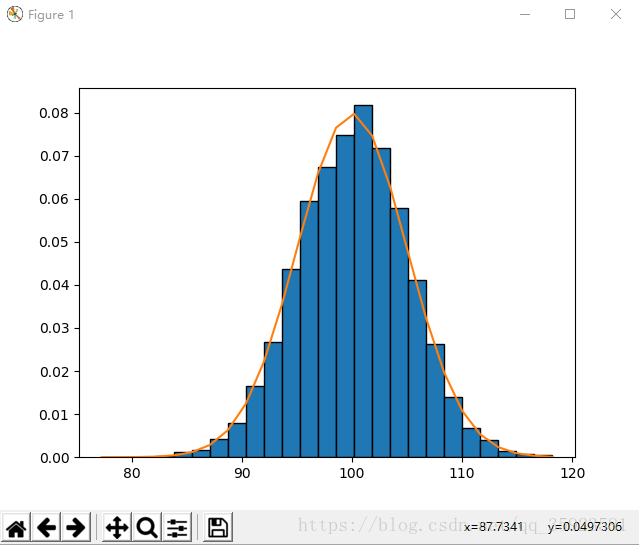Click y-axis tick label 0.07
Screen dimensions: 639x545
tap(54, 156)
